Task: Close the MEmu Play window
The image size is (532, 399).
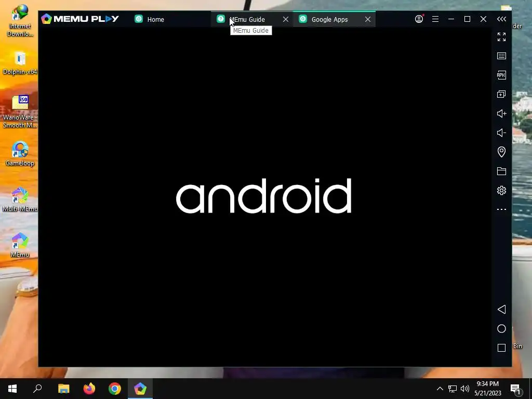Action: pyautogui.click(x=484, y=19)
